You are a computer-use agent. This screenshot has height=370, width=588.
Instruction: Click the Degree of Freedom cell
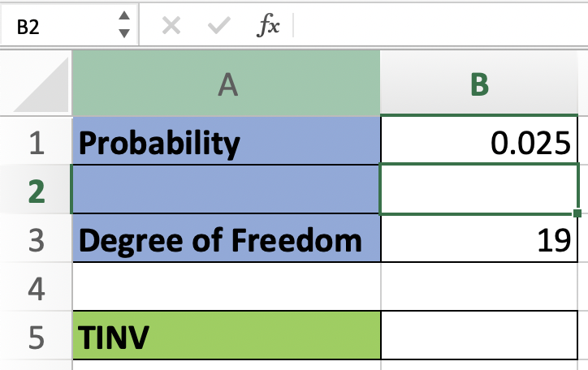point(226,239)
